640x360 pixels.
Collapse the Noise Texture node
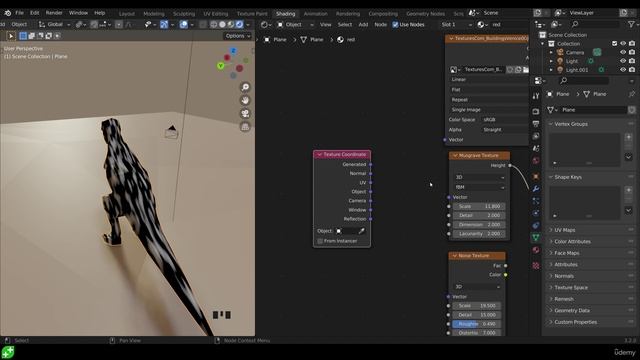(x=455, y=256)
